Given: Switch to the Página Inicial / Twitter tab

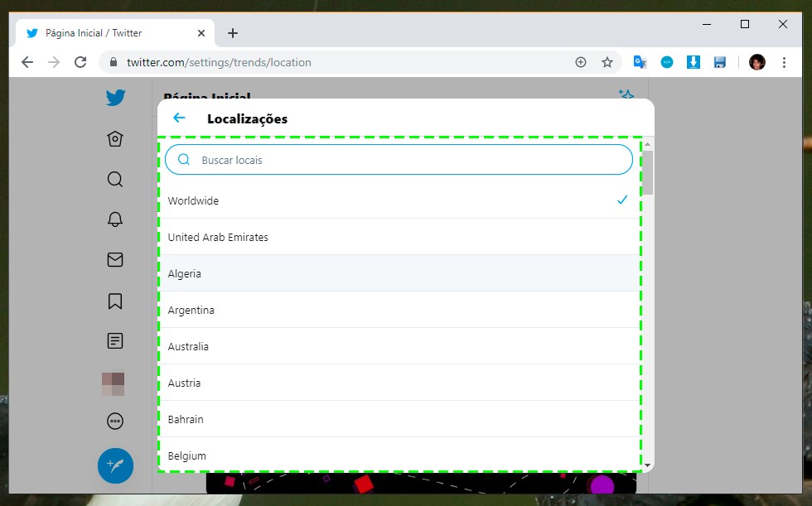Looking at the screenshot, I should tap(108, 33).
